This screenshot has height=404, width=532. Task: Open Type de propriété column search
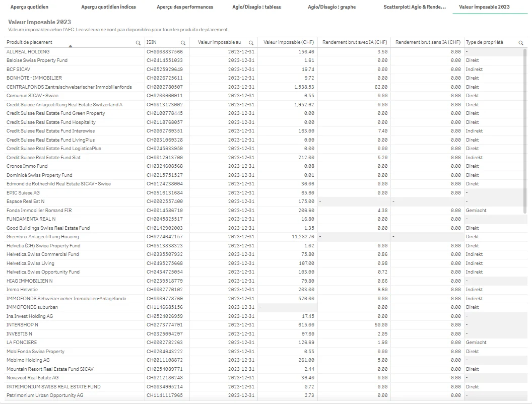click(x=521, y=43)
